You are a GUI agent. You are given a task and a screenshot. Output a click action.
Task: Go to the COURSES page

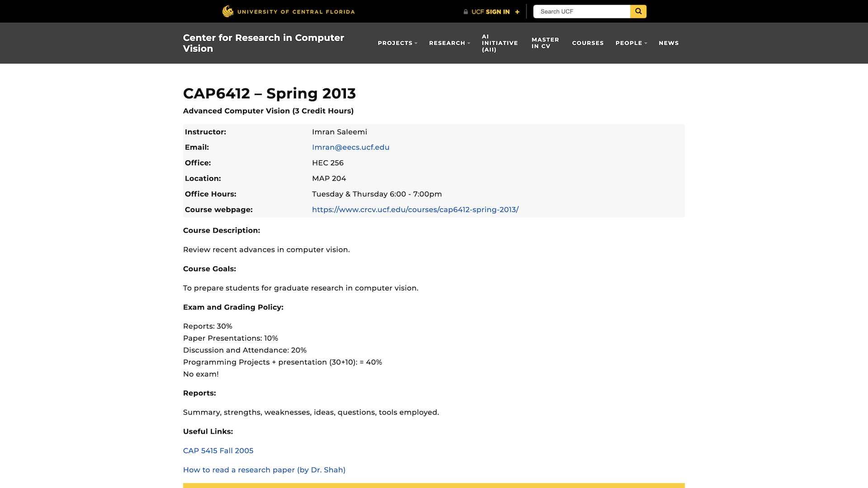tap(588, 43)
